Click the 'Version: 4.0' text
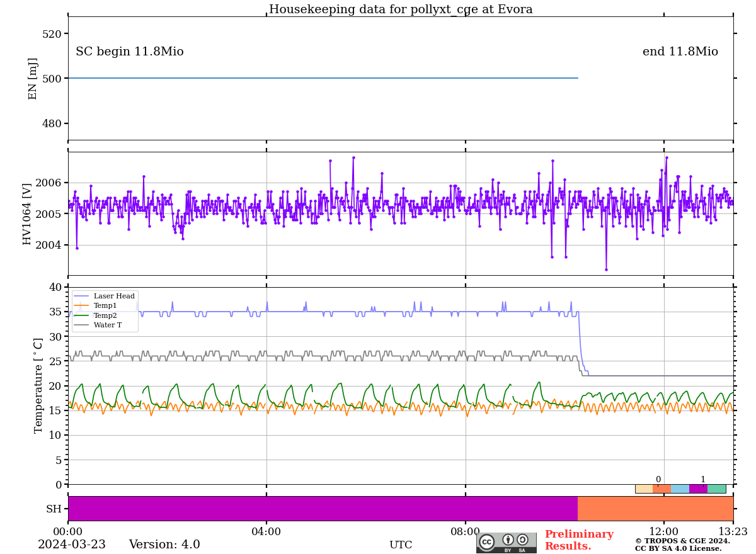 click(164, 545)
